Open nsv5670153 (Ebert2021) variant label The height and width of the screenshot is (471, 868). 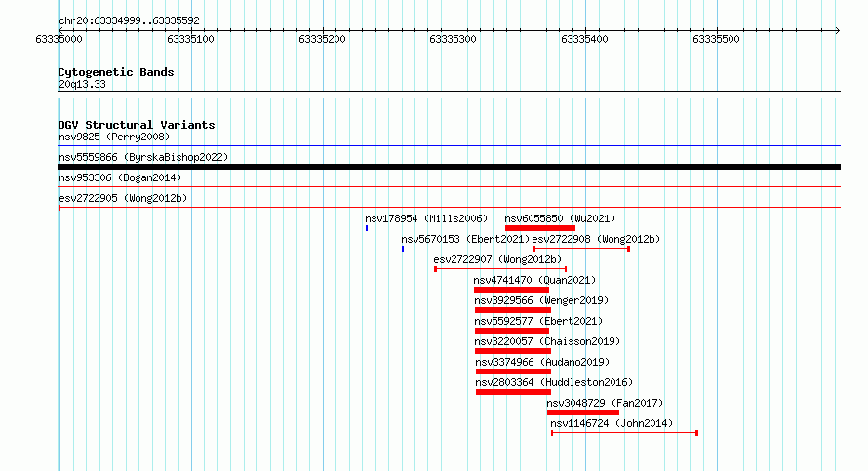coord(465,239)
